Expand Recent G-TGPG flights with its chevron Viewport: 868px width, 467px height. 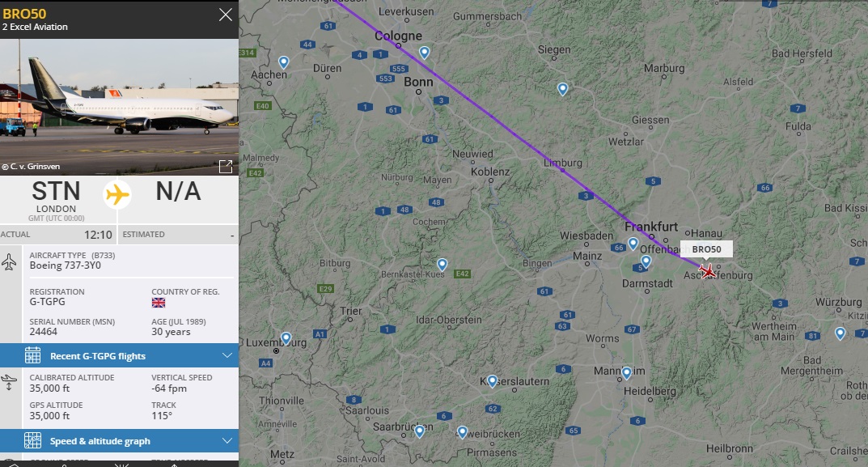pos(227,355)
